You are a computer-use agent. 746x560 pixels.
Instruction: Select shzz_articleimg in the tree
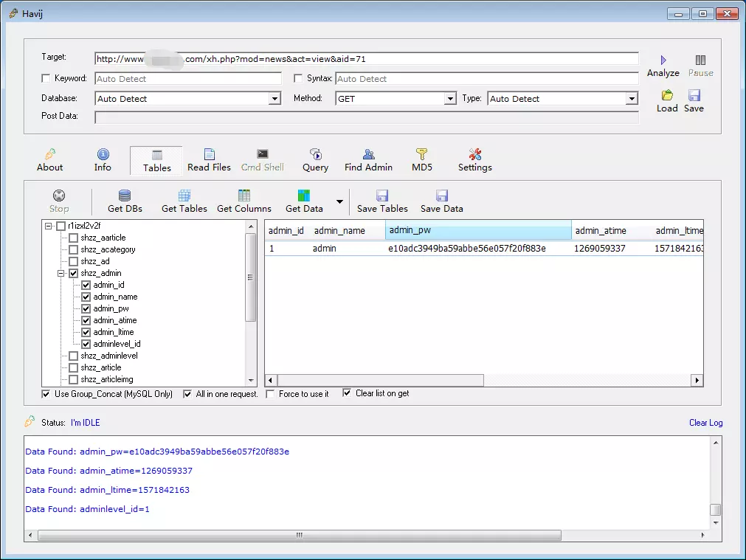pos(106,379)
